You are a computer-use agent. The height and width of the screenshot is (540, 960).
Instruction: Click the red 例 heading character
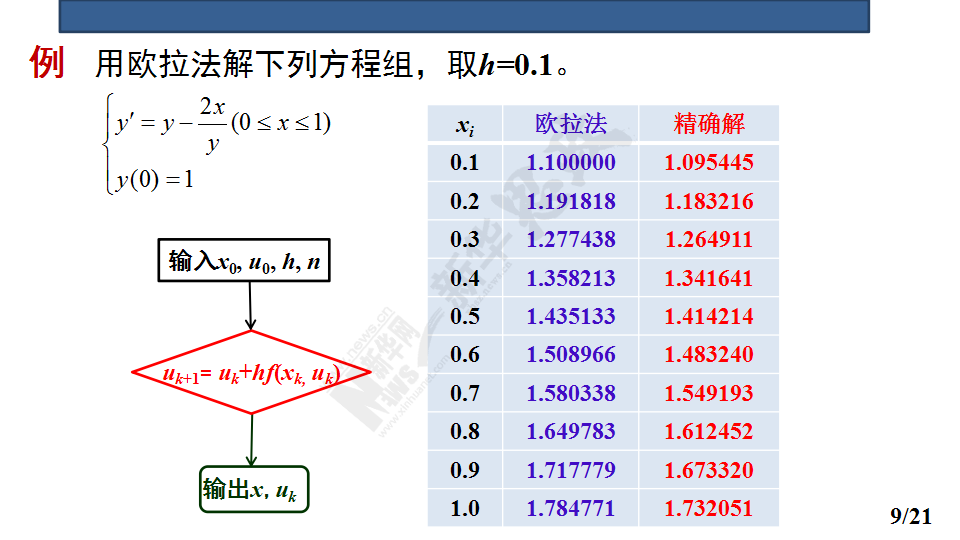click(x=47, y=62)
